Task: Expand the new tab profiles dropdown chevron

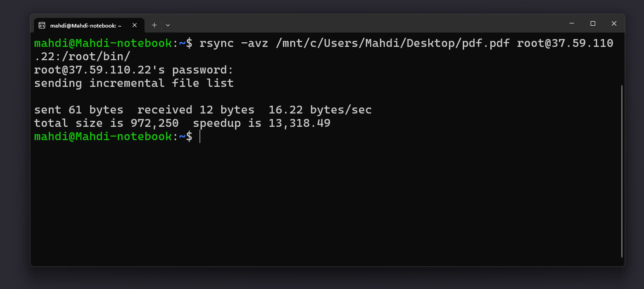Action: tap(168, 25)
